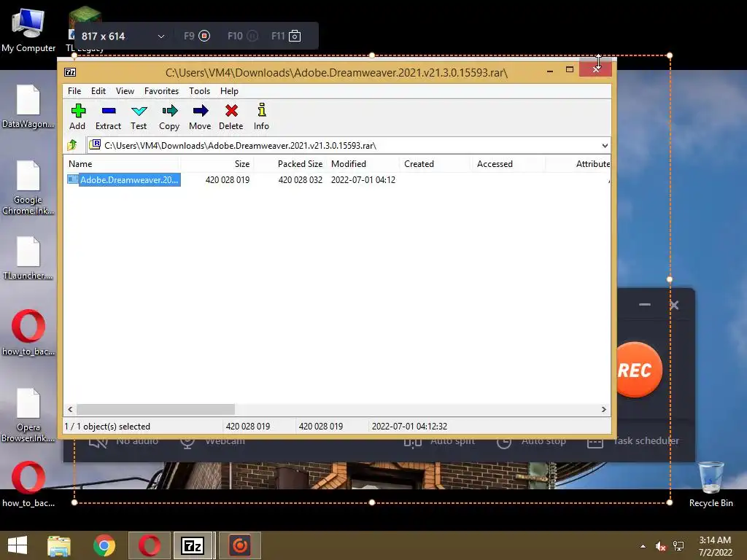Sort by the Accessed column header
747x560 pixels.
508,164
